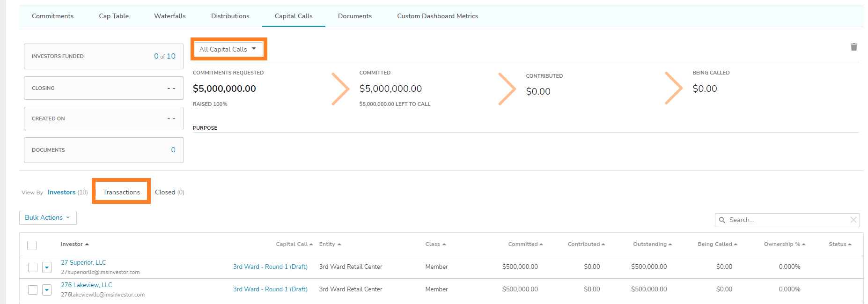Open the All Capital Calls dropdown
Viewport: 868px width, 304px height.
(x=228, y=49)
